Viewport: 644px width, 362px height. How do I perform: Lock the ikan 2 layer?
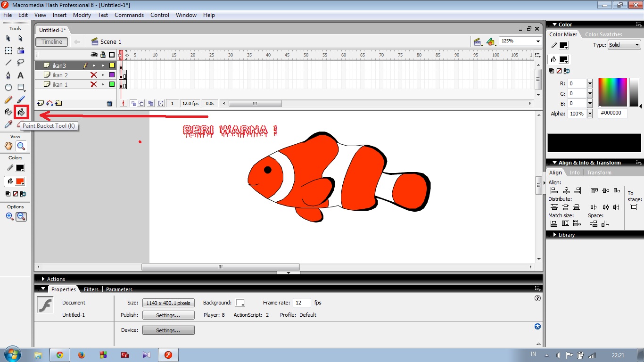click(x=103, y=75)
